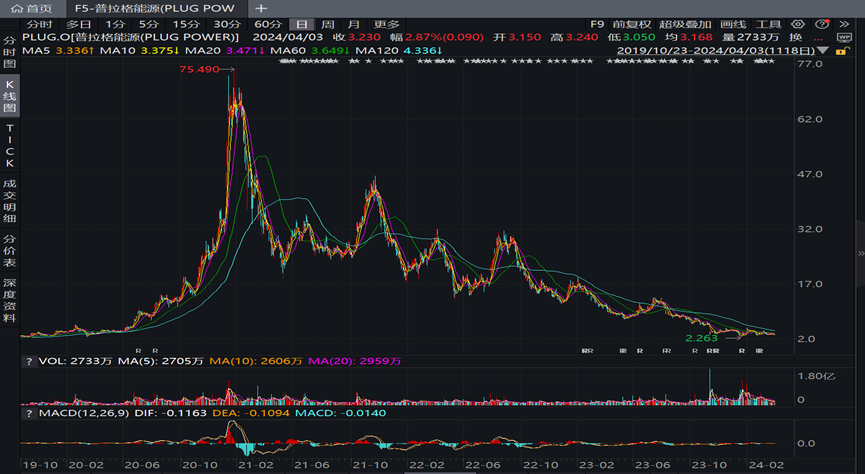Click the volume MA(20): 2959万 label
Viewport: 865px width, 474px height.
click(x=354, y=361)
